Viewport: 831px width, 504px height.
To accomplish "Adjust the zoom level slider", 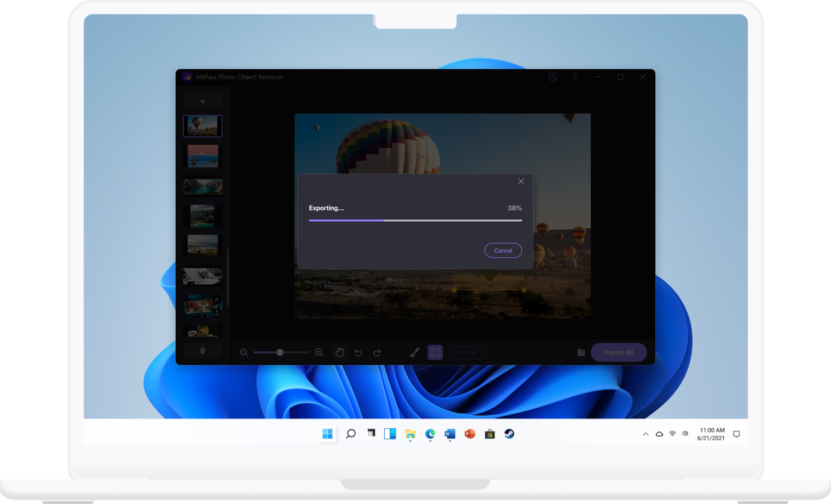I will click(x=281, y=352).
